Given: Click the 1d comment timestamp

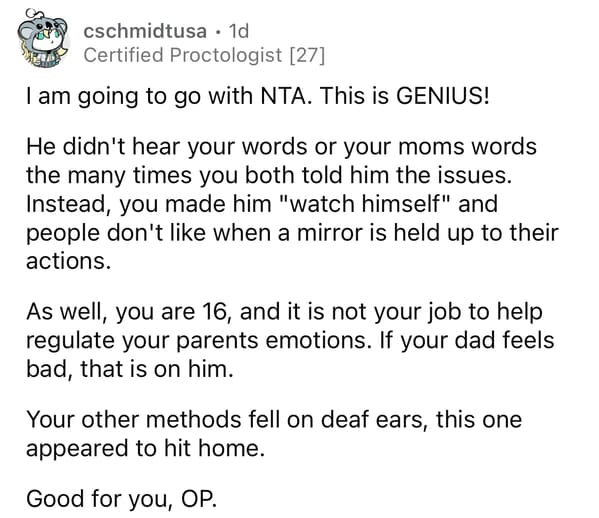Looking at the screenshot, I should (238, 31).
